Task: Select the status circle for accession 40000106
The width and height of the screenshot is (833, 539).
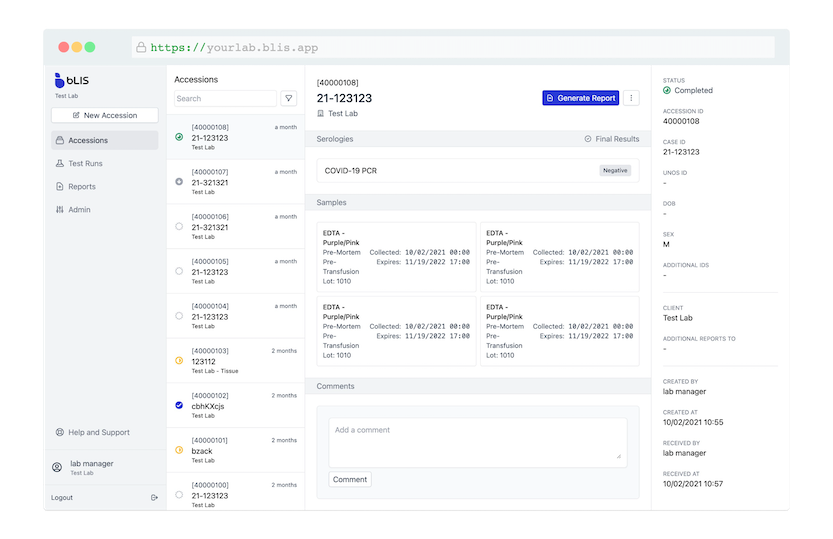Action: pyautogui.click(x=179, y=226)
